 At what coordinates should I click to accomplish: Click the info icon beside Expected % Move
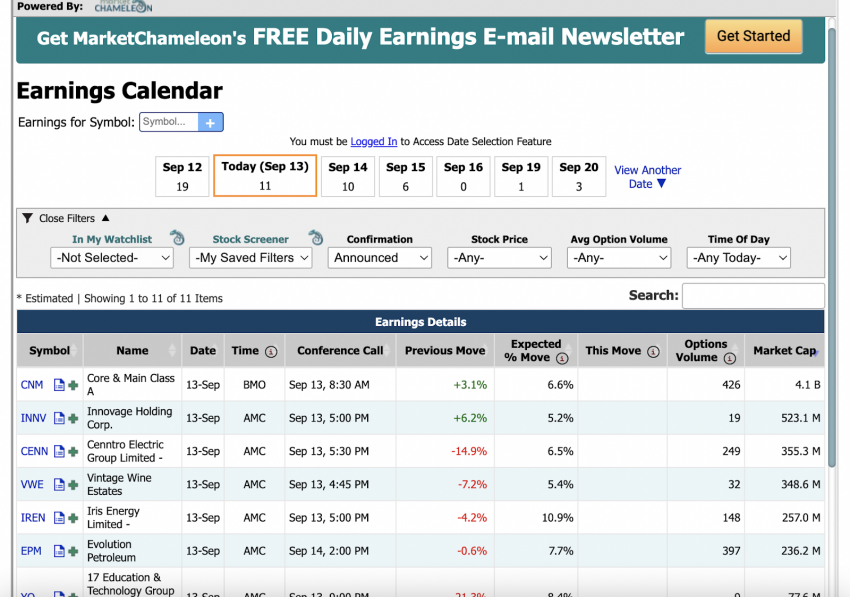[562, 358]
